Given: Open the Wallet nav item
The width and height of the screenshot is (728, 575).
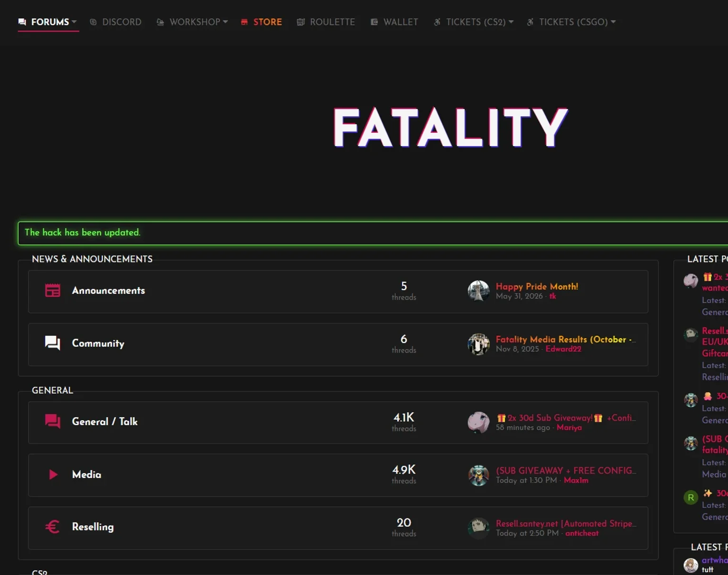Looking at the screenshot, I should point(394,22).
